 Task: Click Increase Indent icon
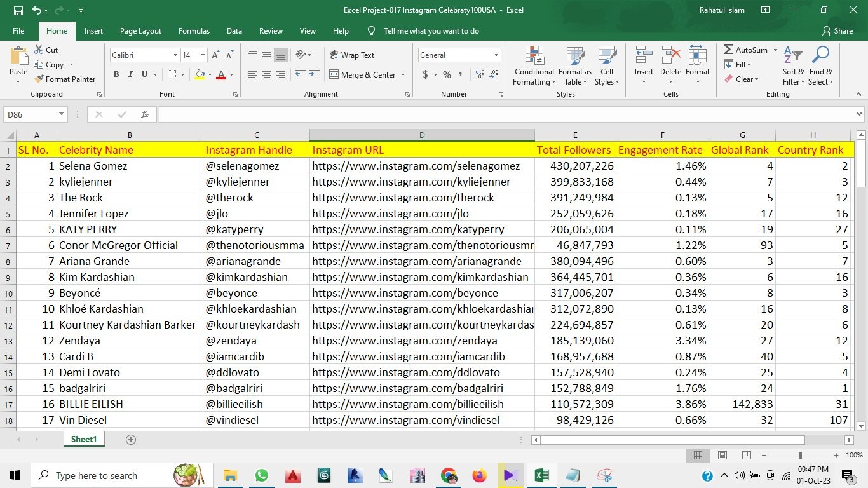(x=315, y=74)
